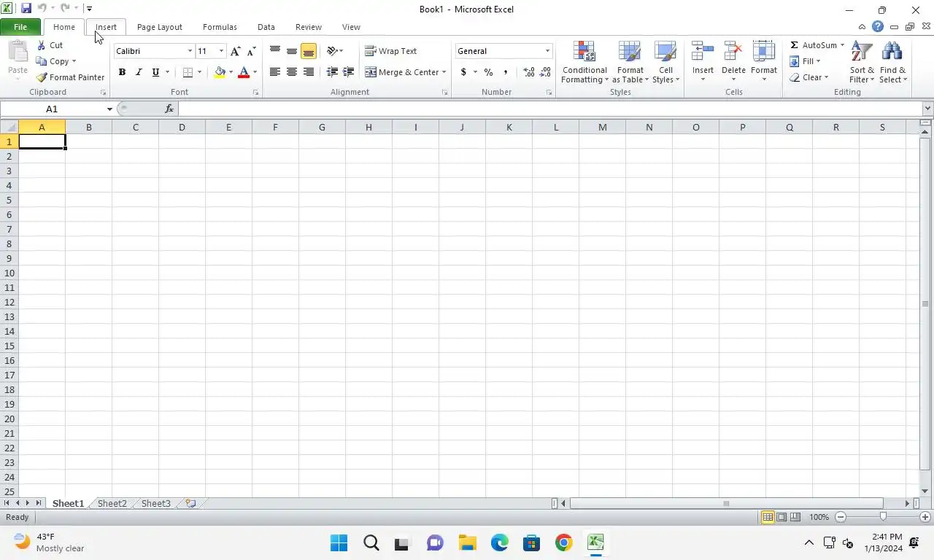The width and height of the screenshot is (934, 560).
Task: Open the fill color dropdown arrow
Action: pos(231,72)
